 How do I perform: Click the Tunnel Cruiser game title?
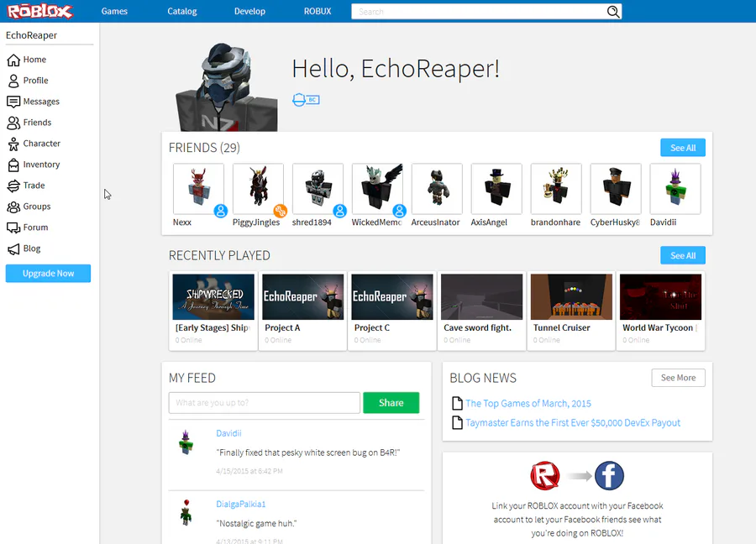[x=562, y=327]
